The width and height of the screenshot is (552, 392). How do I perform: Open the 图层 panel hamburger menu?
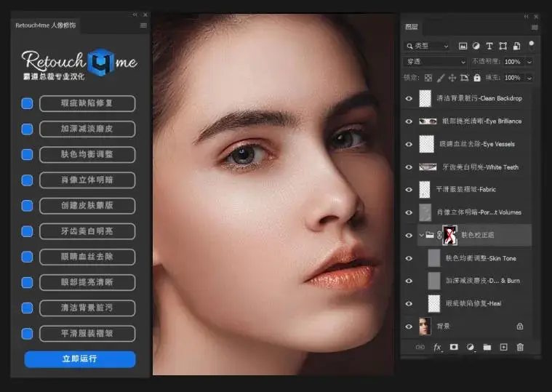535,27
